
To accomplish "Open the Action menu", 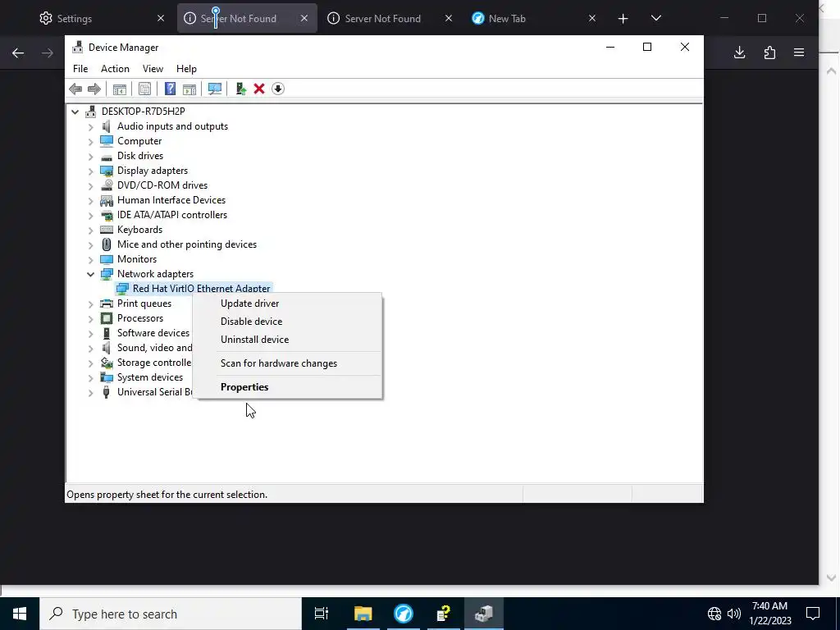I will click(115, 69).
